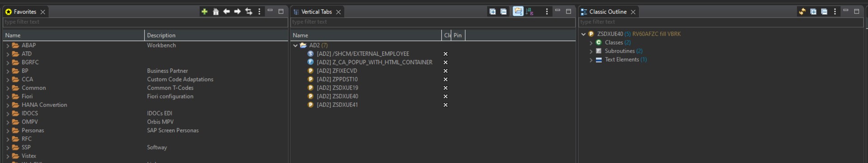Close the ZSDXUE40 tab entry
This screenshot has width=868, height=163.
445,96
